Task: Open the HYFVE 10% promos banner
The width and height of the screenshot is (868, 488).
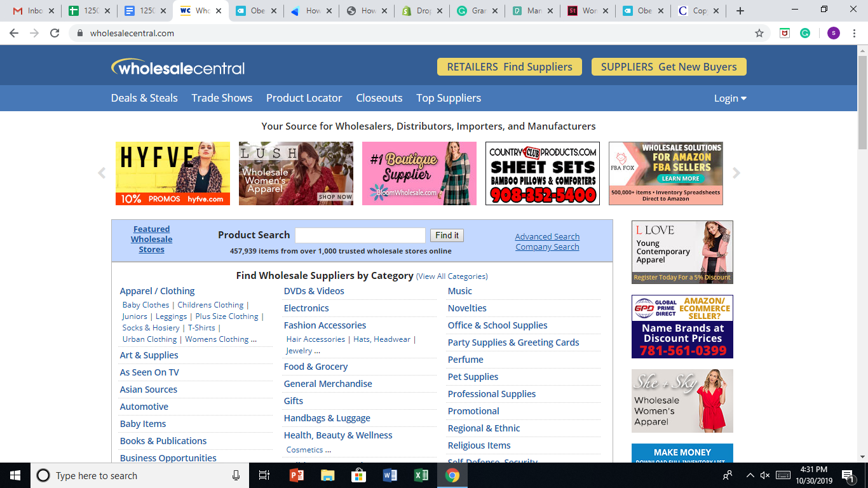Action: (173, 173)
